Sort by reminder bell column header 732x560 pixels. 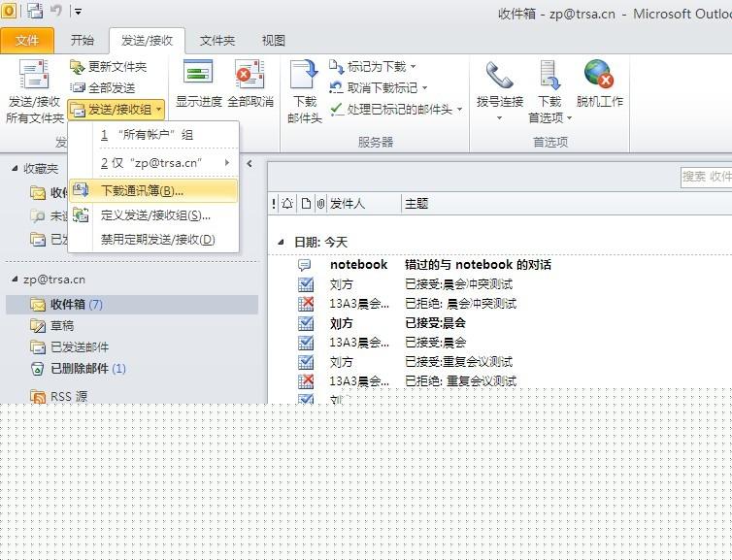(x=287, y=204)
